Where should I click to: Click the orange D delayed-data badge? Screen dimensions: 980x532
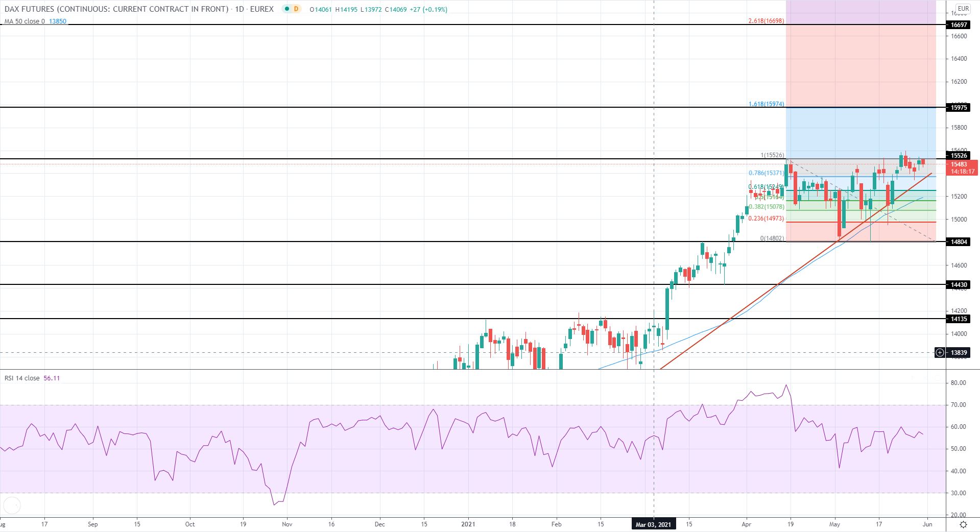pyautogui.click(x=296, y=9)
